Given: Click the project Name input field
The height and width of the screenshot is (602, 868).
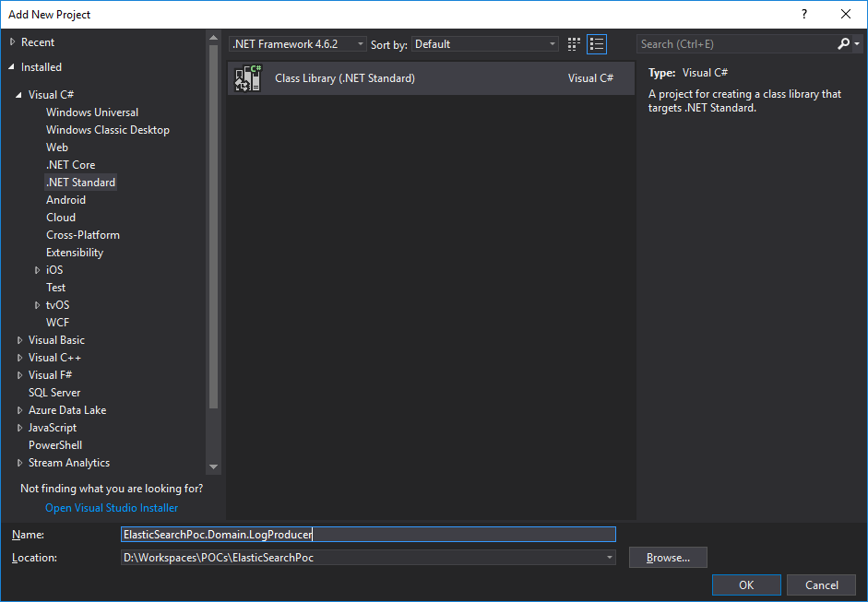Looking at the screenshot, I should click(368, 534).
